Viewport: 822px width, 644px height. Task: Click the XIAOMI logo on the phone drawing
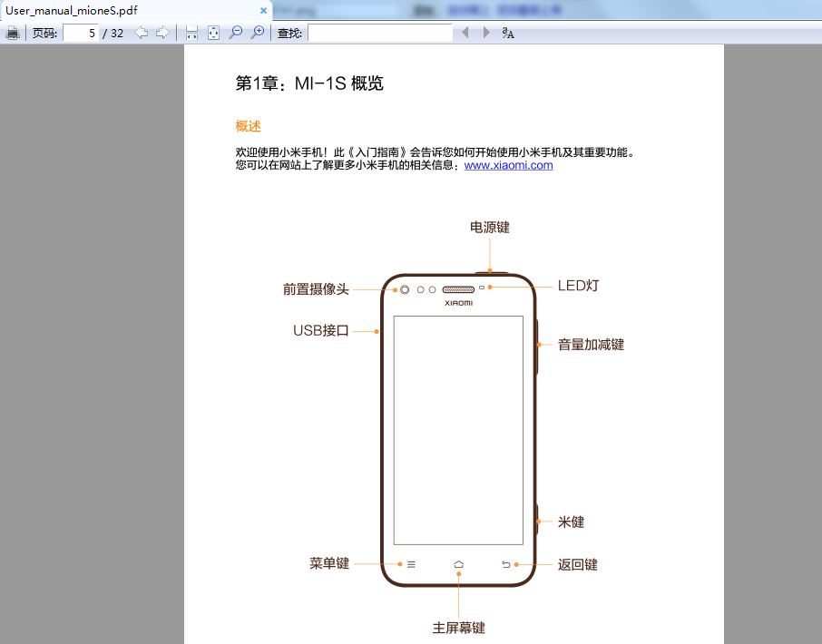459,303
